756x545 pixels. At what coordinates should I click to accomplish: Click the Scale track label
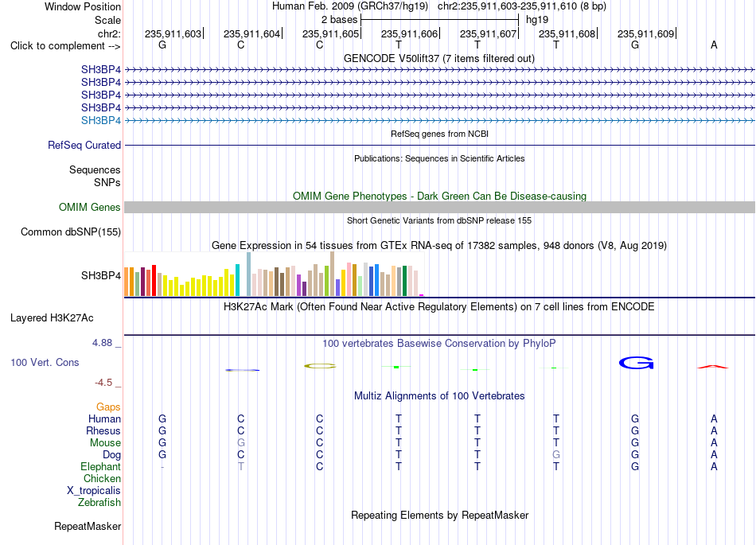pos(107,20)
